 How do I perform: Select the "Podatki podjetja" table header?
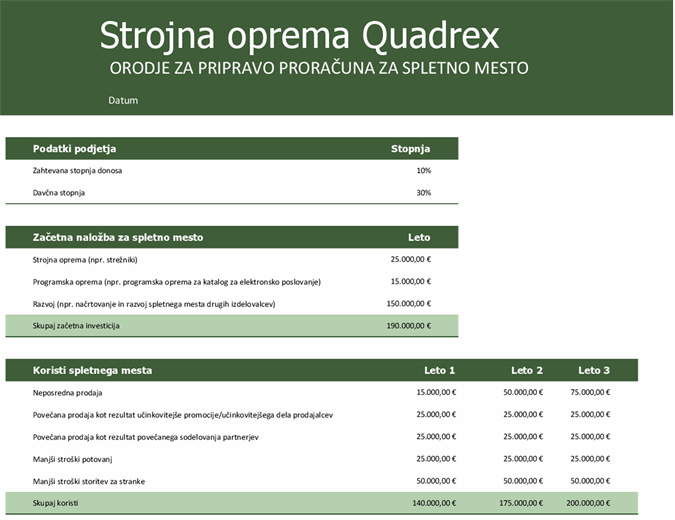click(x=75, y=149)
